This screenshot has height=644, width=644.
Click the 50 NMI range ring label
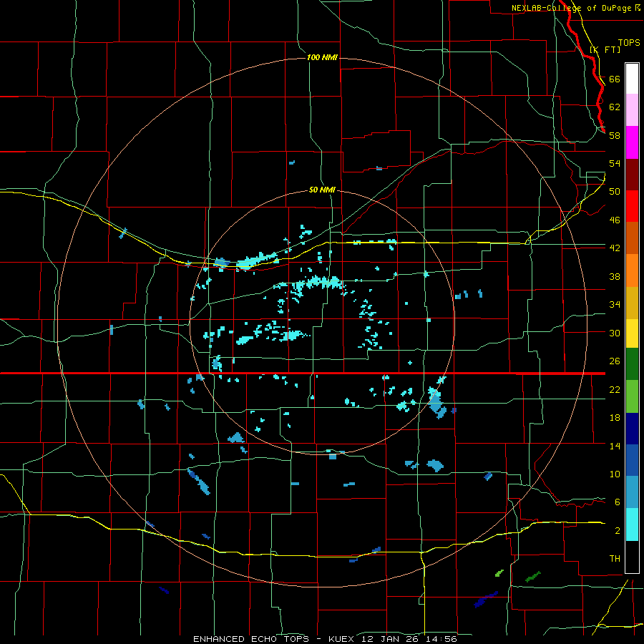click(x=322, y=190)
